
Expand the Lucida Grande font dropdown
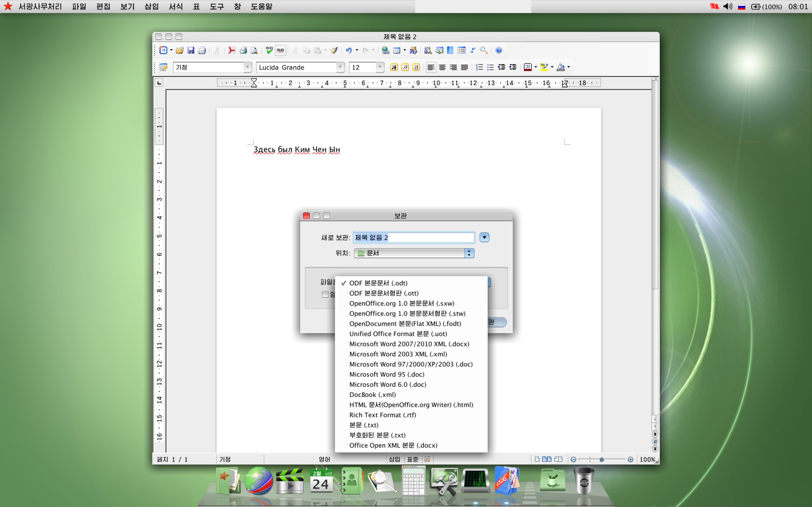pos(340,67)
